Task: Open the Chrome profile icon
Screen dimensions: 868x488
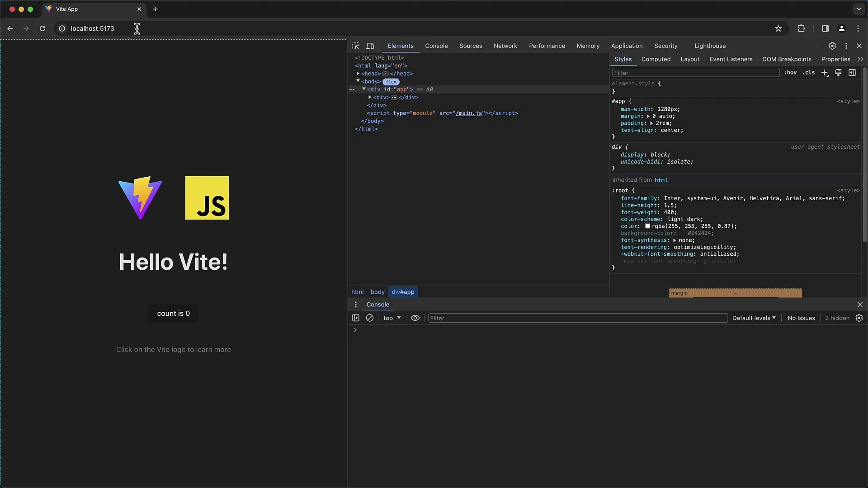Action: click(x=842, y=28)
